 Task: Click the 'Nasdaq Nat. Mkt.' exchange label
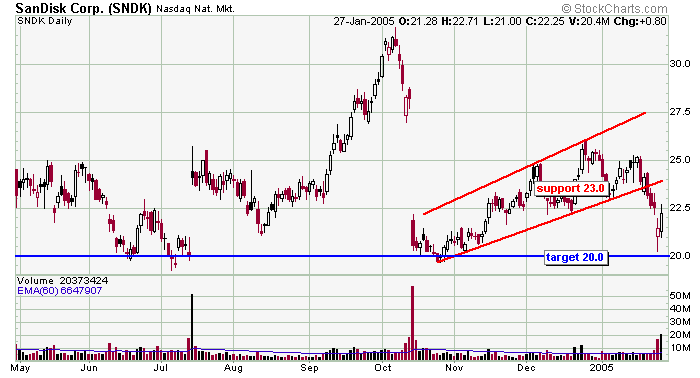coord(196,8)
